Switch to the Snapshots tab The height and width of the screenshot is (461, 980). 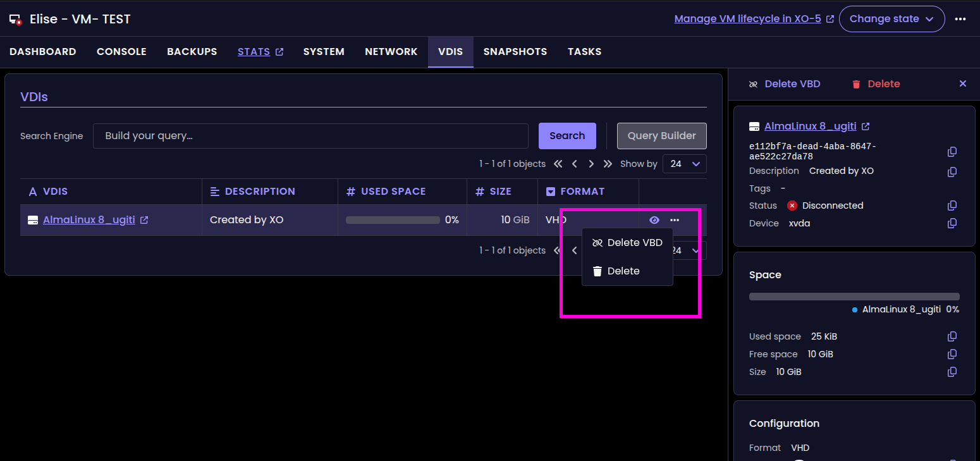tap(515, 52)
